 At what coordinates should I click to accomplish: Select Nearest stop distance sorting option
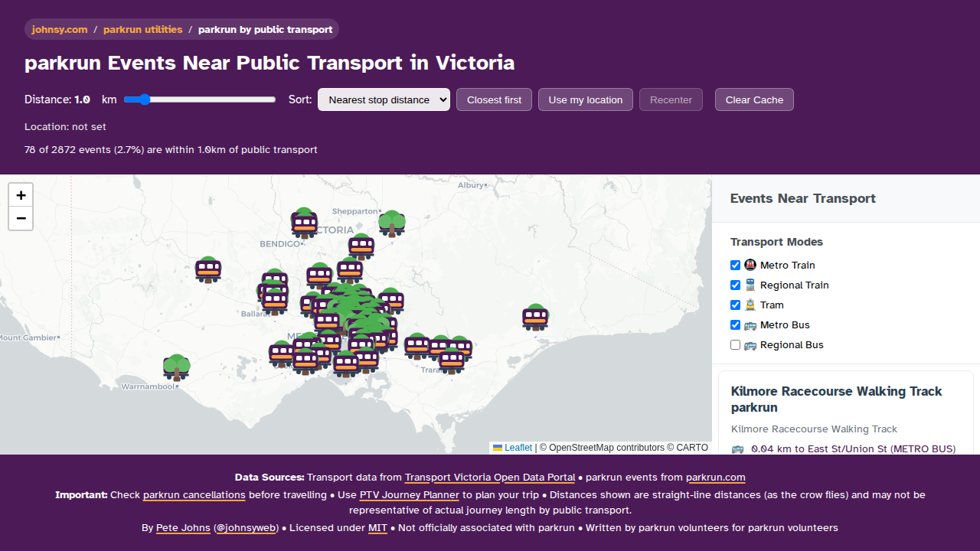click(x=384, y=99)
